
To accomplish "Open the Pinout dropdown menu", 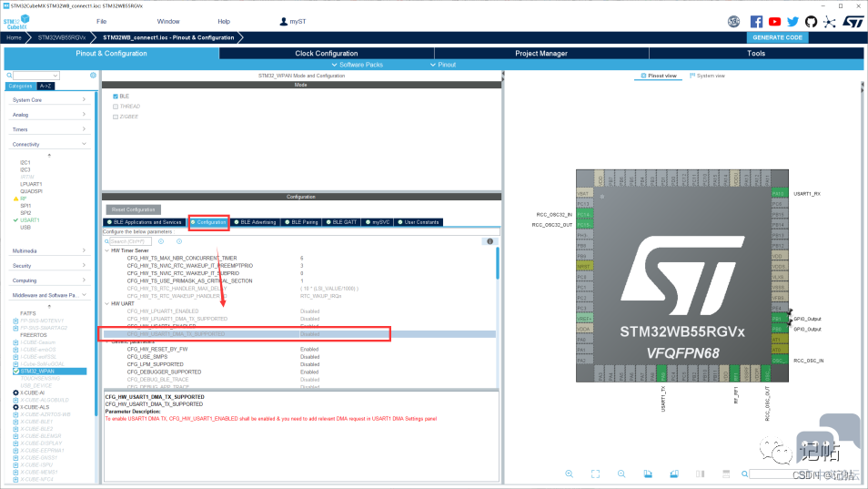I will coord(443,65).
